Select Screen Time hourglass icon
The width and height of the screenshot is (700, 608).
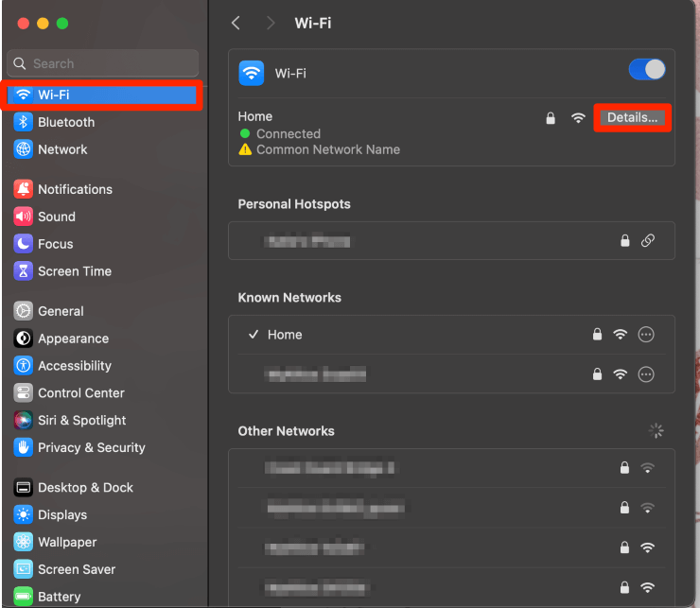pyautogui.click(x=24, y=271)
